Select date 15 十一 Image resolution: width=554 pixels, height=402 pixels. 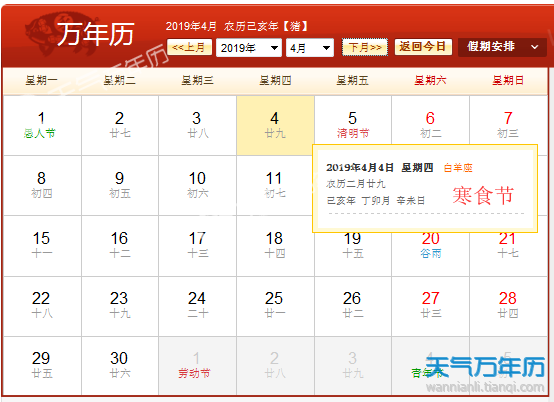click(42, 246)
